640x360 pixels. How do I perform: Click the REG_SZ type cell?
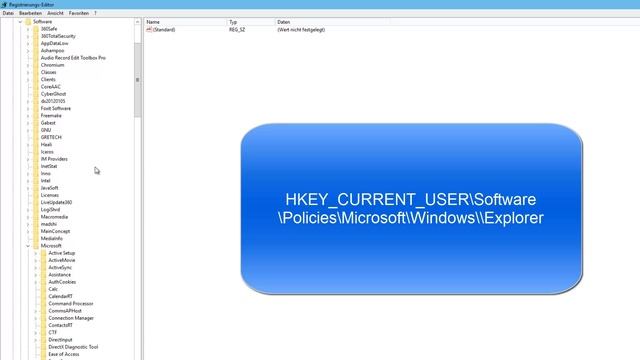[237, 30]
